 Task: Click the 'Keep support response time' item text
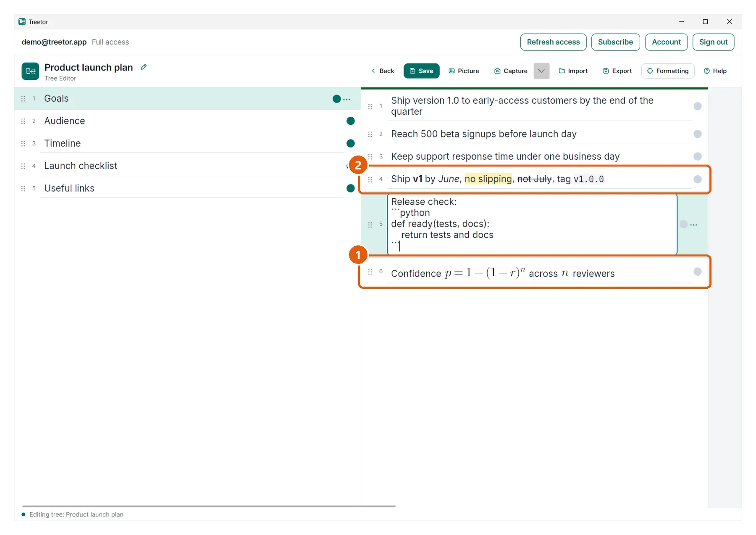505,157
